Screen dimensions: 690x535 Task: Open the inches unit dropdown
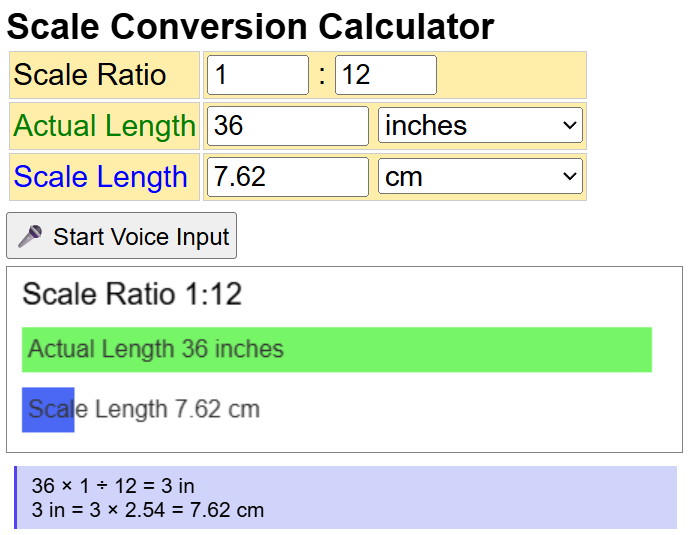pos(480,126)
